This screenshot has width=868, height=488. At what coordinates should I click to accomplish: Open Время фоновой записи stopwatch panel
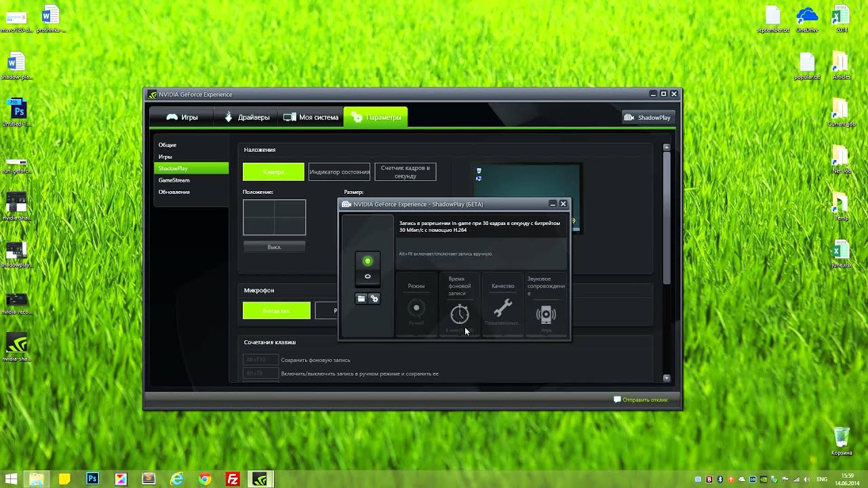click(459, 304)
